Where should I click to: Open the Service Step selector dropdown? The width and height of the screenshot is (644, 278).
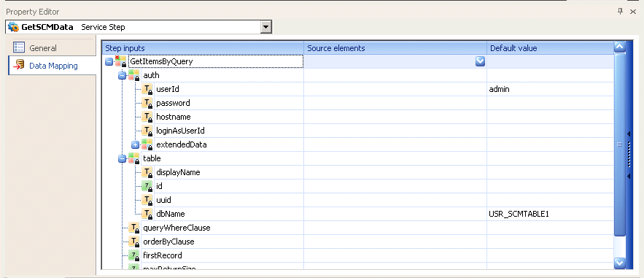point(266,28)
